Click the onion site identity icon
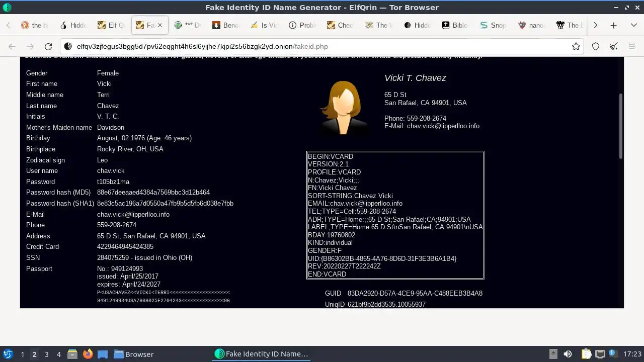 pyautogui.click(x=68, y=46)
